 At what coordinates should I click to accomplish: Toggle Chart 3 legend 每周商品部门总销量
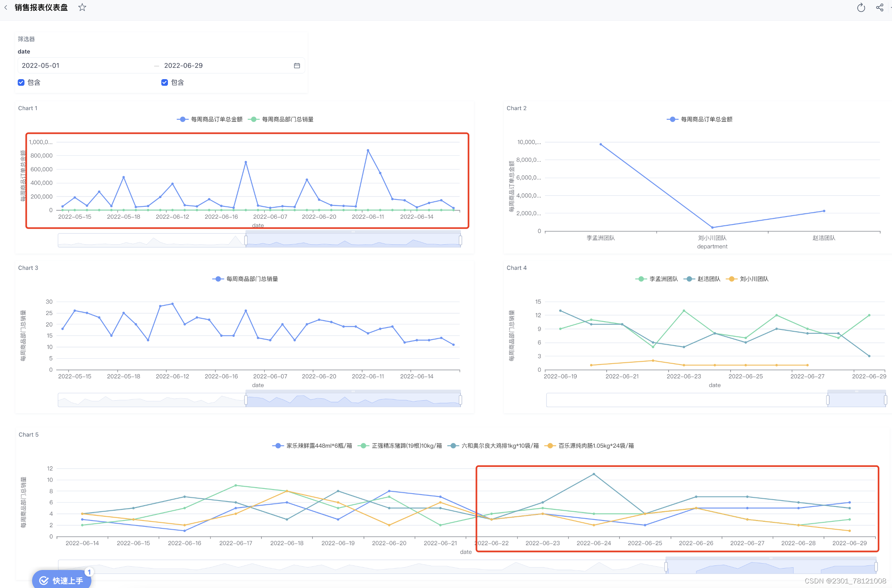tap(245, 279)
